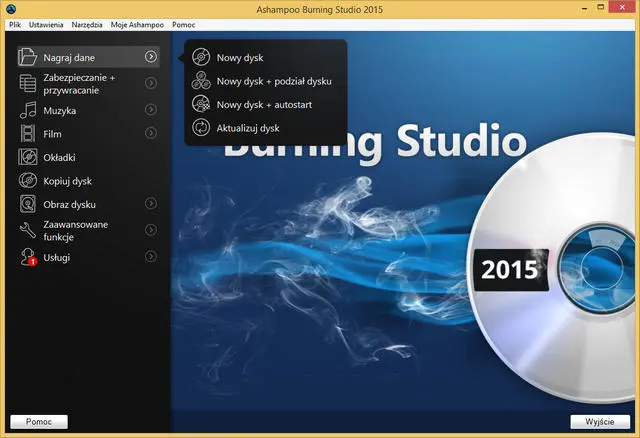This screenshot has width=640, height=438.
Task: Choose Nowy dysk + autostart option
Action: pos(264,104)
